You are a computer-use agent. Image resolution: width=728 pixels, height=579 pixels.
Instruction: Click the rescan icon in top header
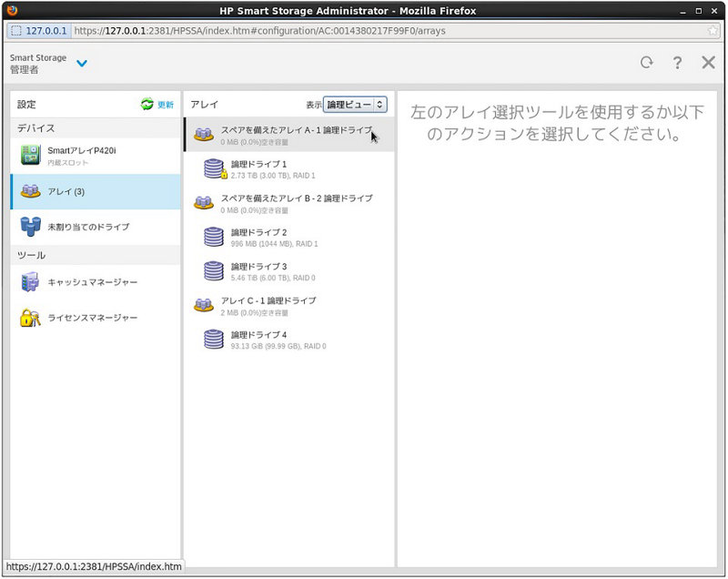(x=646, y=63)
